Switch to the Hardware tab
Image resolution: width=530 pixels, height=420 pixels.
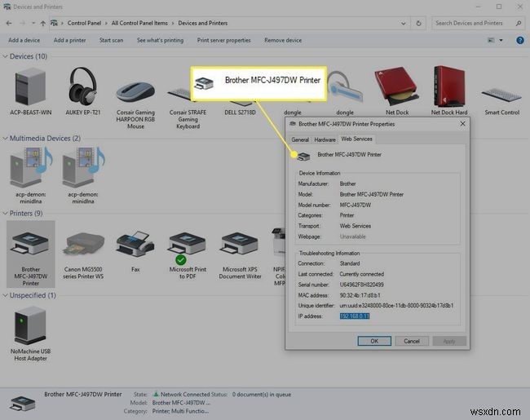tap(325, 139)
